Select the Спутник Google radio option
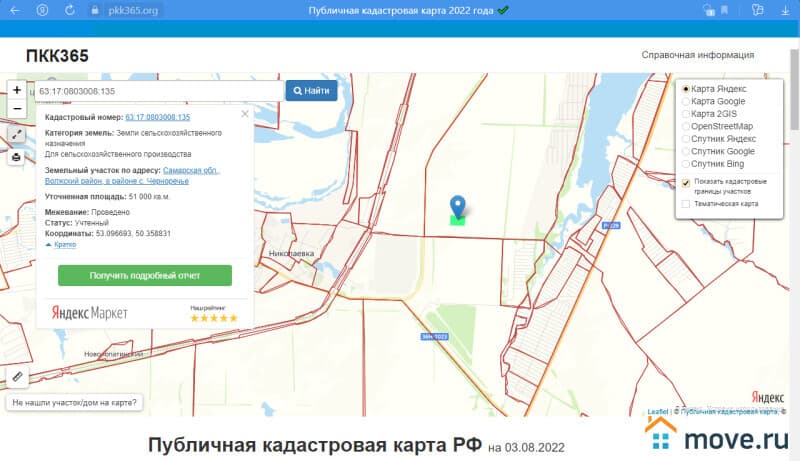800x461 pixels. (x=686, y=151)
